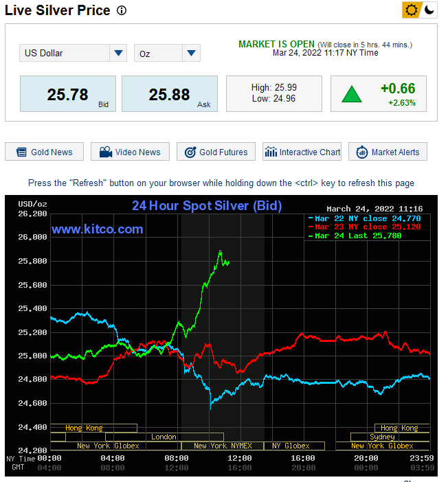Select Mar 24, 2022 11:17 NY Time text
448x482 pixels.
tap(325, 53)
